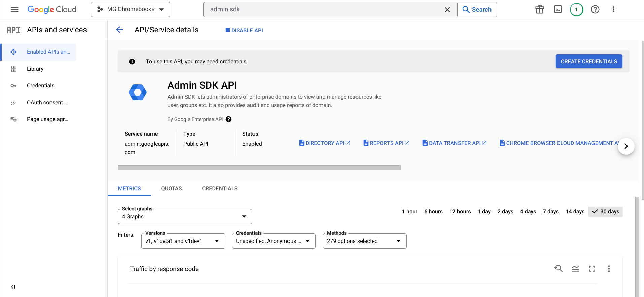
Task: Toggle the chart legend icon
Action: point(575,269)
